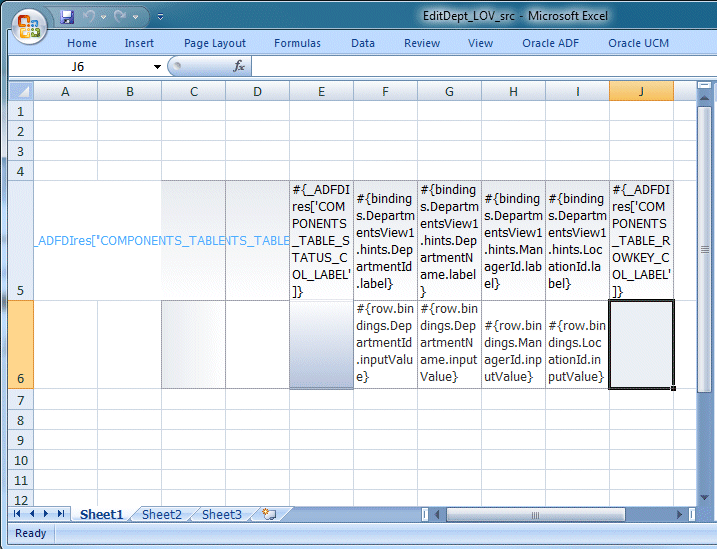The width and height of the screenshot is (717, 549).
Task: Click row.bindings.DepartmentId.inputValue cell
Action: (385, 345)
